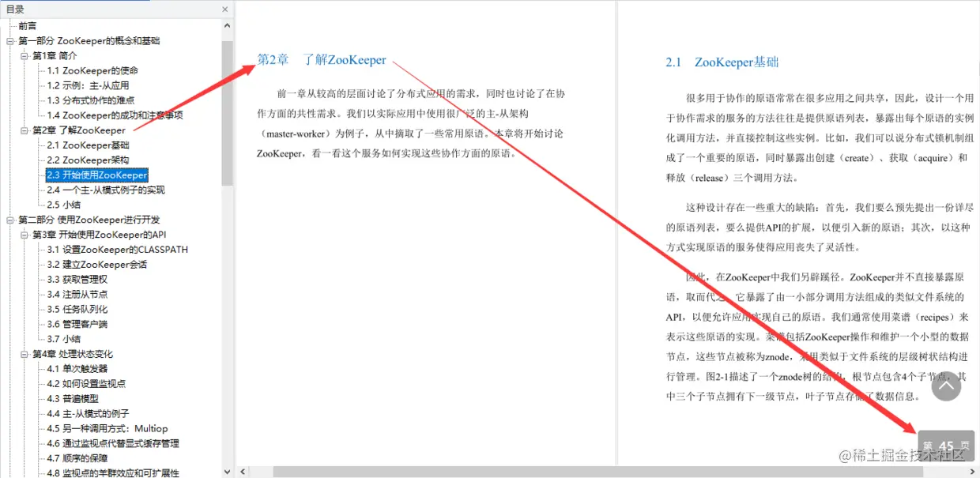Viewport: 980px width, 478px height.
Task: Open section 3.3 获取管理权
Action: (x=77, y=280)
